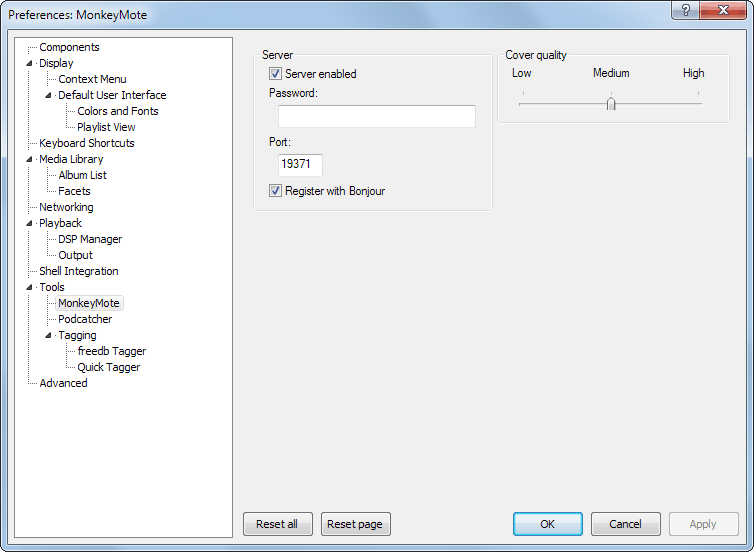Viewport: 754px width, 552px height.
Task: Select Context Menu in the tree
Action: pos(92,79)
